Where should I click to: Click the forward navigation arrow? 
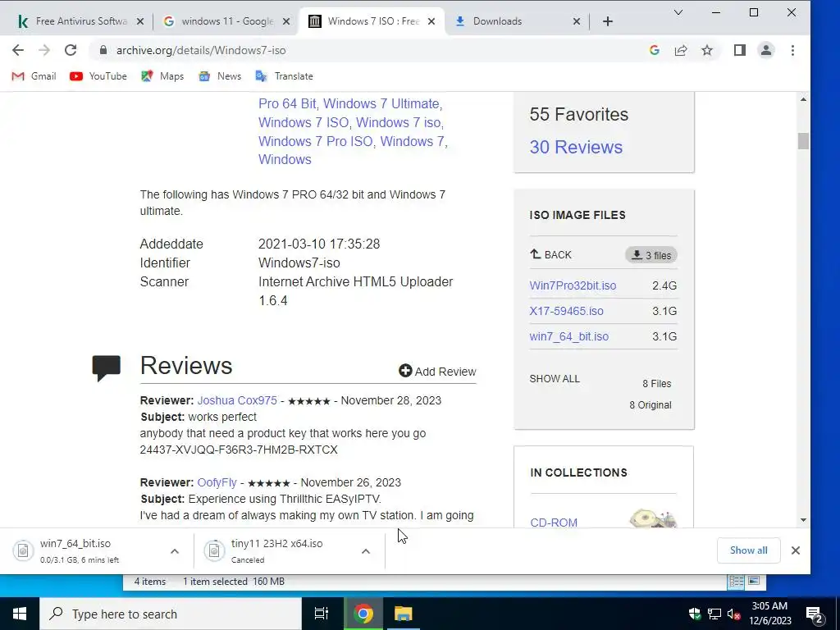(44, 50)
